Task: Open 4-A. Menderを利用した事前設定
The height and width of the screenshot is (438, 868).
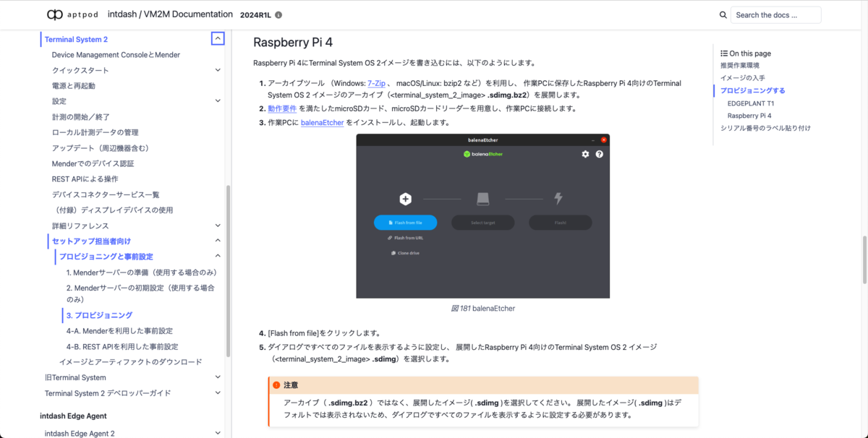Action: click(119, 331)
